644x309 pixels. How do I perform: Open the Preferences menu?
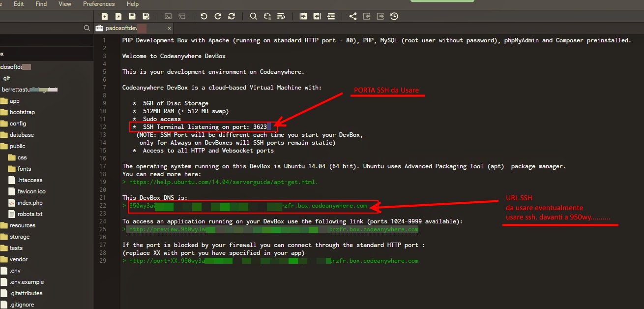[99, 3]
